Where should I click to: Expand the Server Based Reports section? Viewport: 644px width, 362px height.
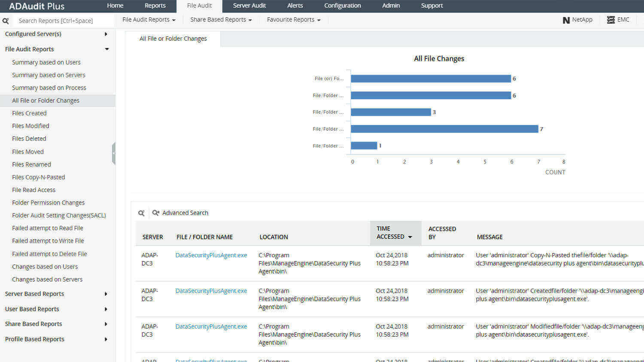coord(106,294)
